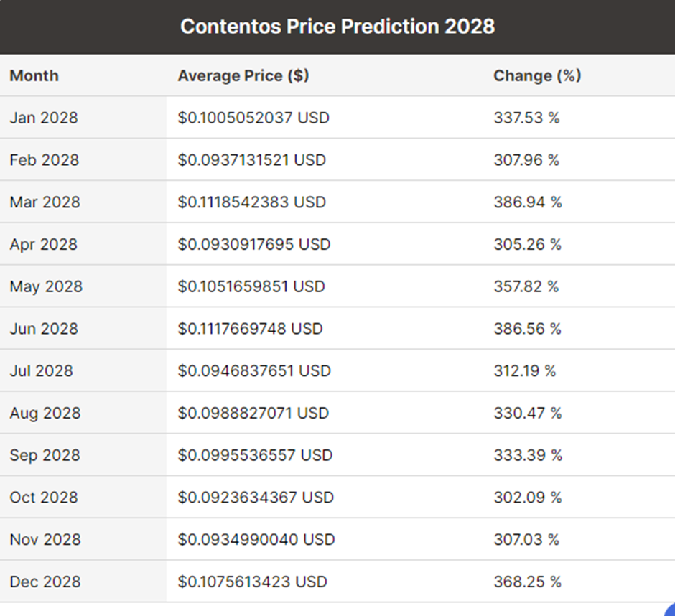Click the Aug 2028 price $0.0988827071 USD
The width and height of the screenshot is (675, 616).
[x=253, y=414]
